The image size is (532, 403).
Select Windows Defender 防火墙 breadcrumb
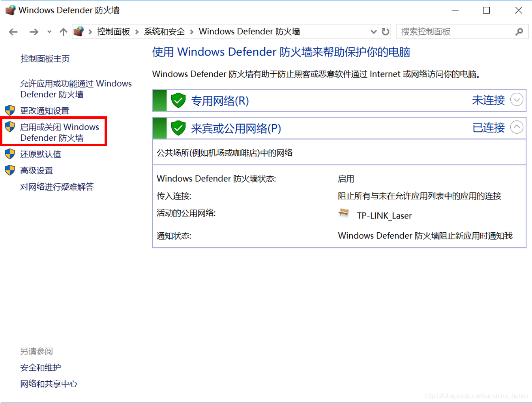[x=249, y=32]
